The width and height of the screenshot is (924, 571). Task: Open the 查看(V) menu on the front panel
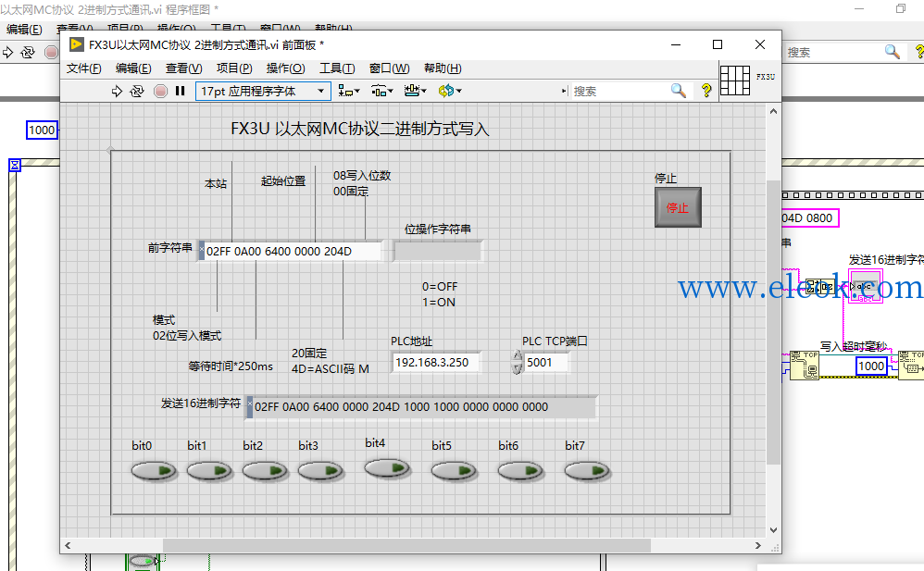click(x=184, y=68)
